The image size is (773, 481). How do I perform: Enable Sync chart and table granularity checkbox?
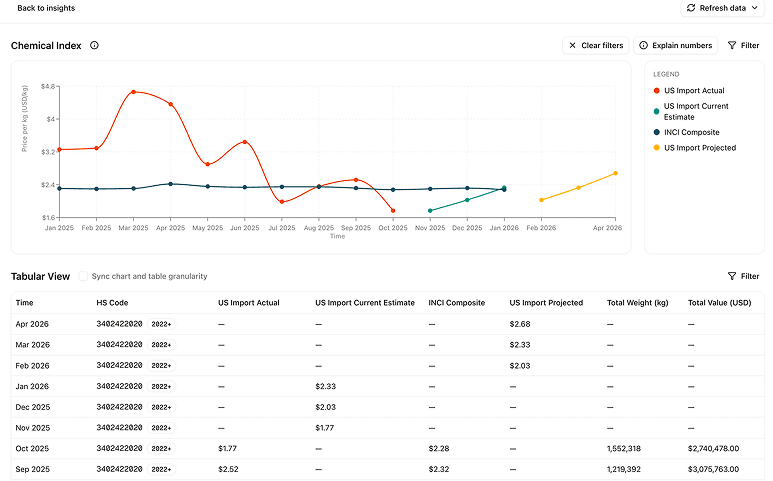pyautogui.click(x=84, y=276)
